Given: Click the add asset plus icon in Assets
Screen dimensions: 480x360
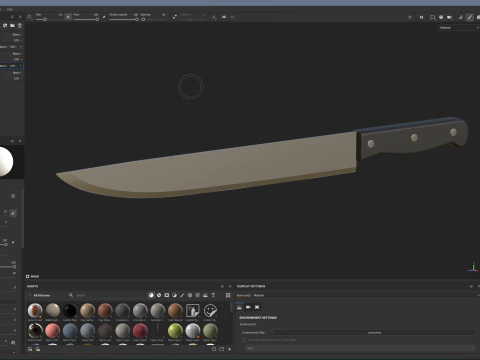Looking at the screenshot, I should click(x=229, y=349).
